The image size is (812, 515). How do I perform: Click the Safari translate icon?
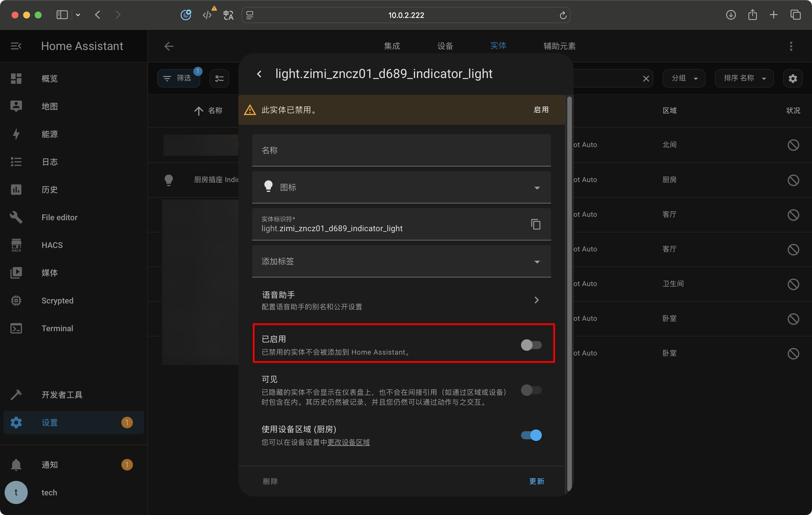coord(228,15)
